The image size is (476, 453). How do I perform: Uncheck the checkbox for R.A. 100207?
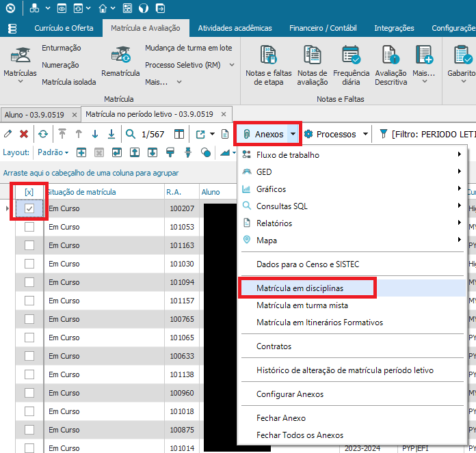29,208
